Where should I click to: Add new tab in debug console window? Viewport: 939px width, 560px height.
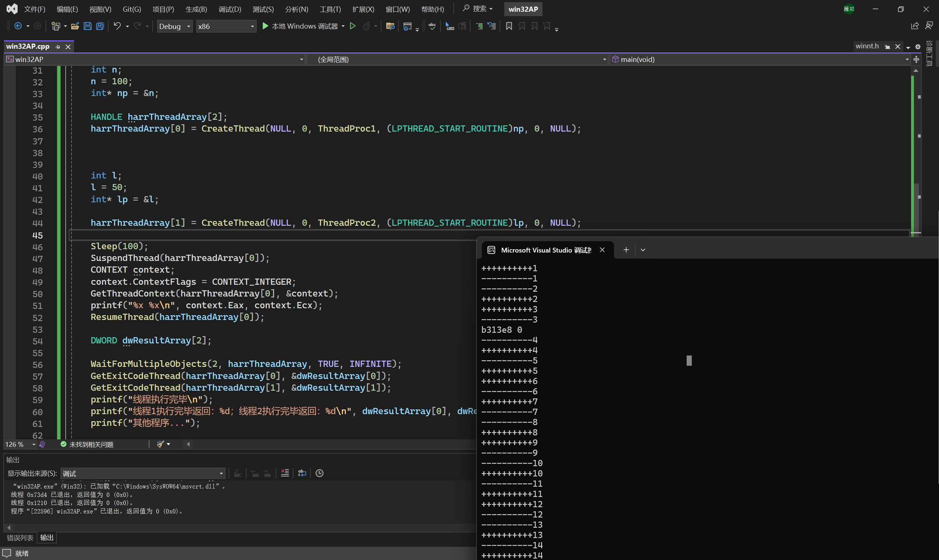pos(626,250)
